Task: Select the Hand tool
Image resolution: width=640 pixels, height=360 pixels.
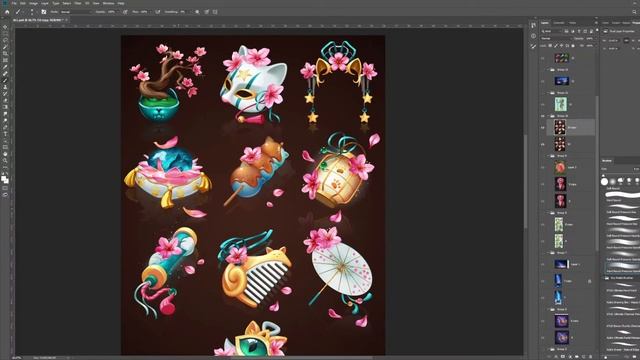Action: coord(5,154)
